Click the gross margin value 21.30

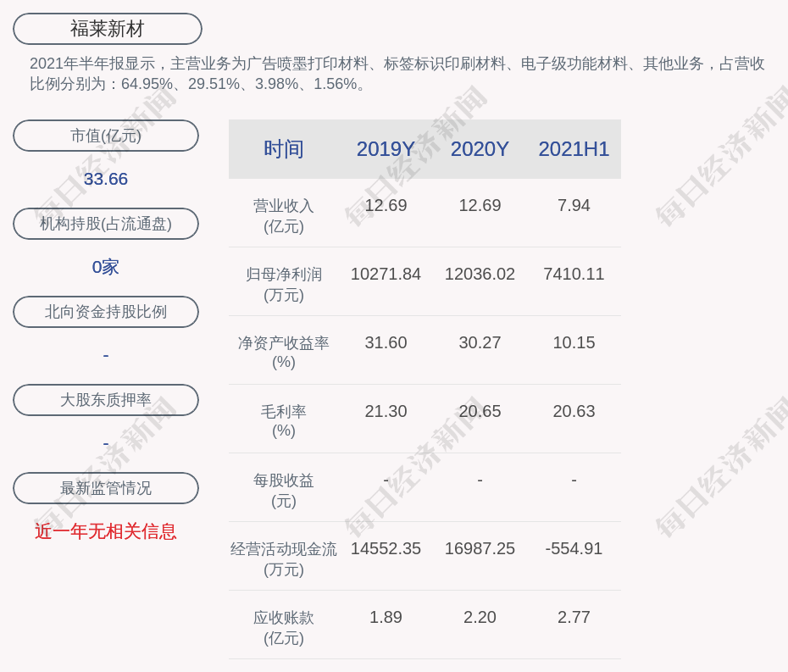(x=386, y=411)
